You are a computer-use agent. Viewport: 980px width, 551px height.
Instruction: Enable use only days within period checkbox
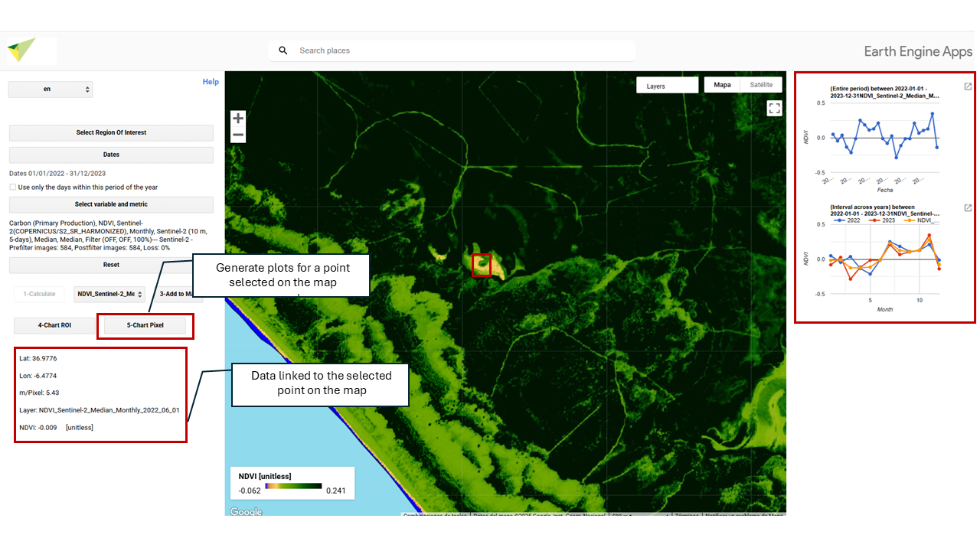13,187
